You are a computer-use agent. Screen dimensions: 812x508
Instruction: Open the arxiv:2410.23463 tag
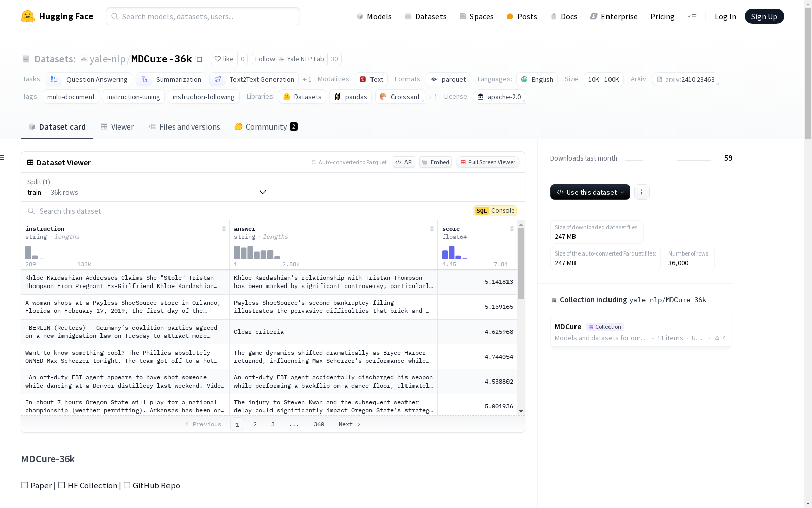tap(686, 79)
